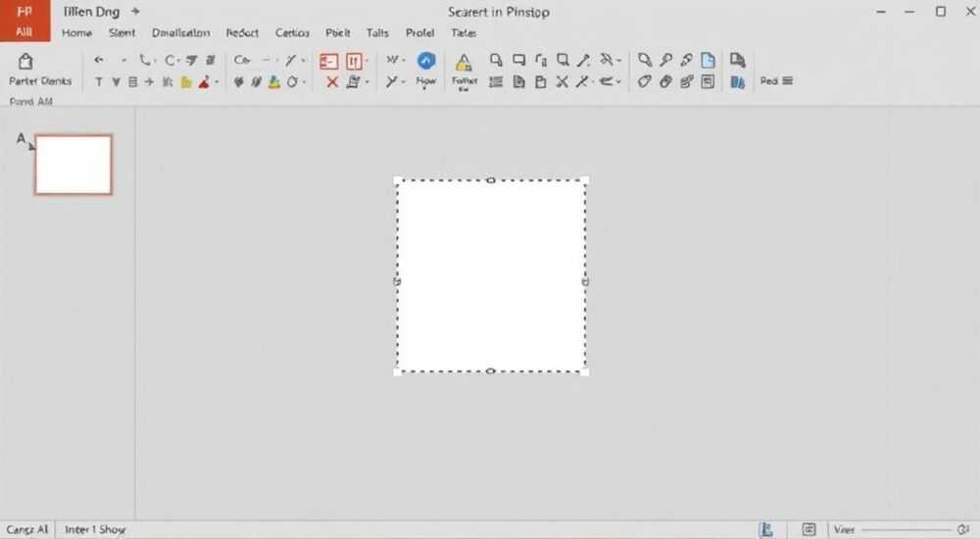Click the monitor-shaped rectangle icon
Viewport: 980px width, 539px height.
coord(518,60)
